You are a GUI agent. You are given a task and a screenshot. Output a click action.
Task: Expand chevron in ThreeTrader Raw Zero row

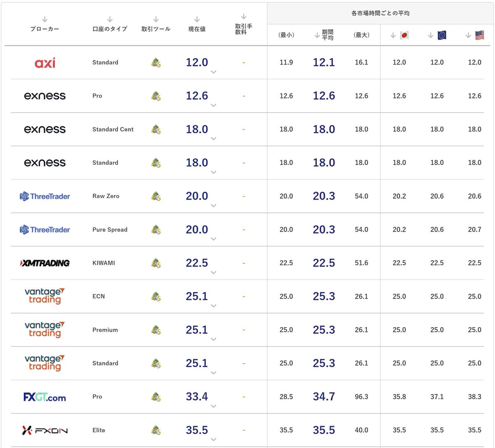(213, 205)
